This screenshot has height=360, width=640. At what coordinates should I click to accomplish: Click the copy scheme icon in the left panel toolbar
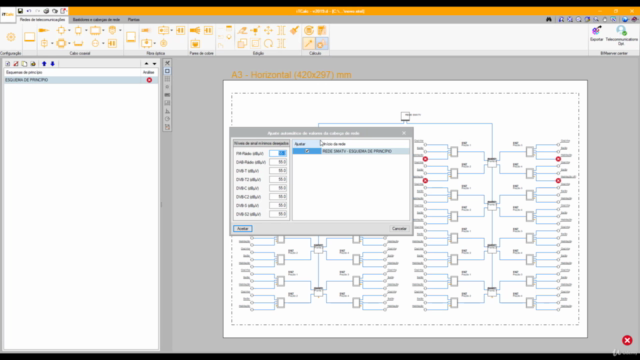tap(24, 64)
